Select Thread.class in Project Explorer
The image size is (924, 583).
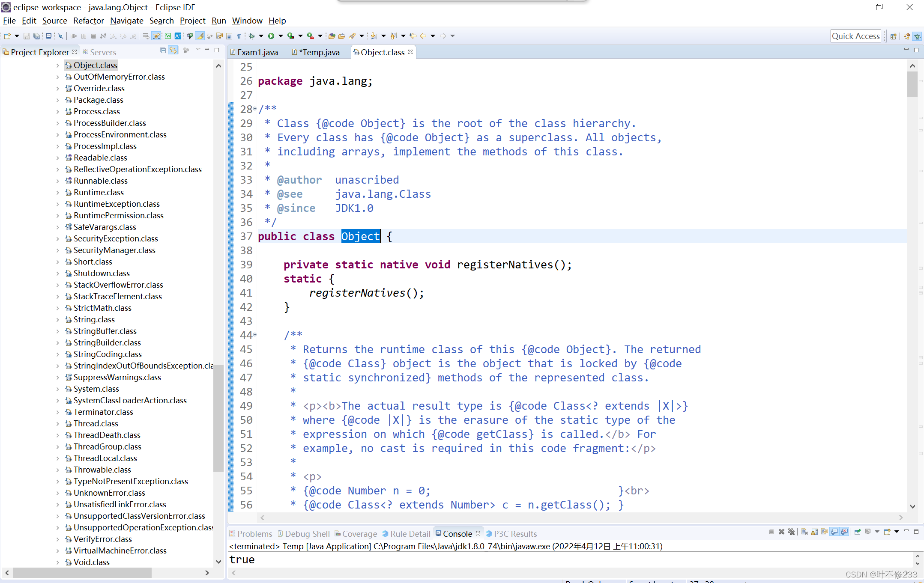[96, 423]
